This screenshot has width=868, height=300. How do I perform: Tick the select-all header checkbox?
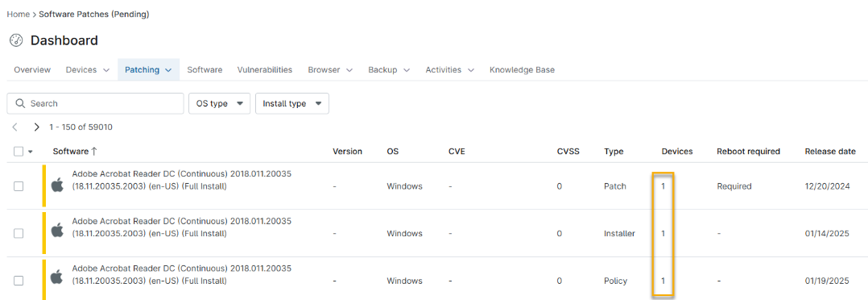pos(19,151)
